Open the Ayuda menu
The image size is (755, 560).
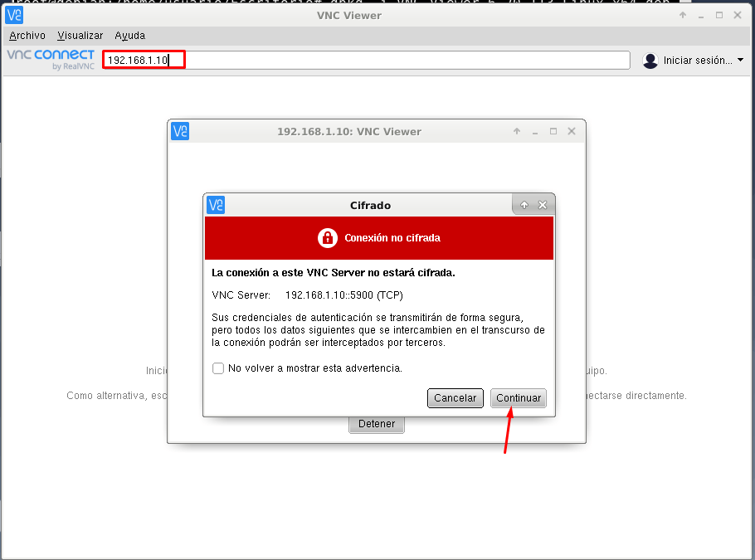[x=129, y=36]
